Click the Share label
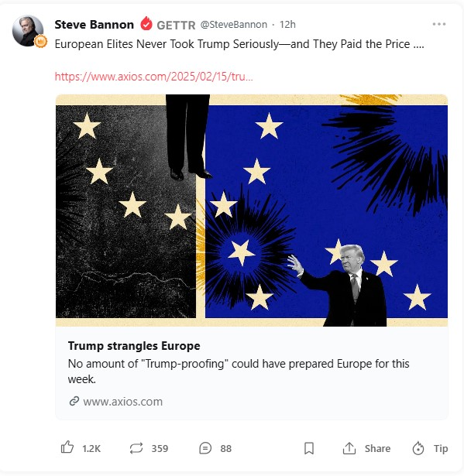Image resolution: width=464 pixels, height=476 pixels. tap(377, 448)
